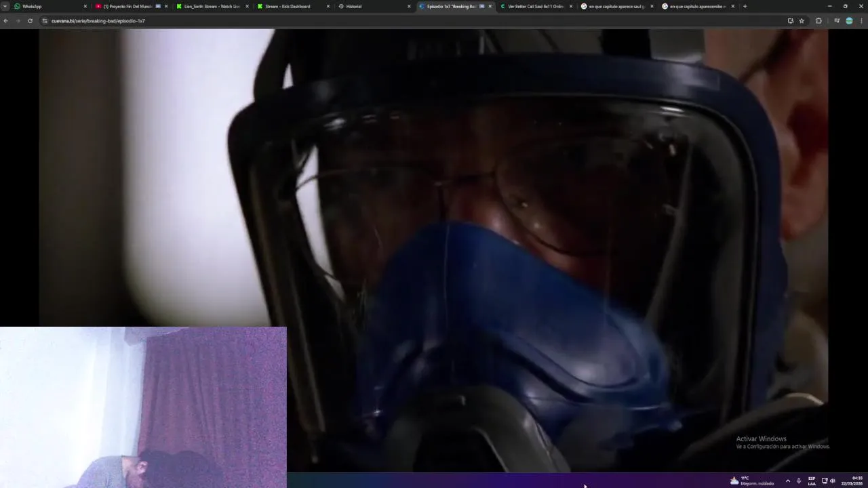Toggle audio indicator on Episodio 1x7 tab
This screenshot has height=488, width=868.
click(481, 6)
